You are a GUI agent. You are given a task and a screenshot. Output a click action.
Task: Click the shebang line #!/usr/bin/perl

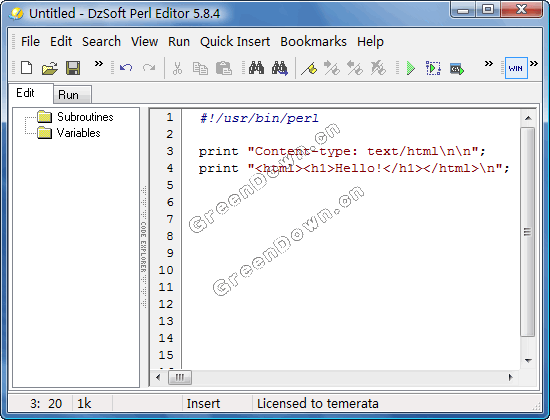259,118
